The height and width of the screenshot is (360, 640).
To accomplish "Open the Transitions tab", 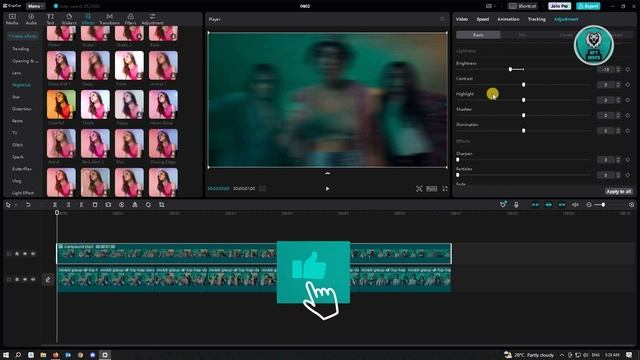I will tap(109, 19).
